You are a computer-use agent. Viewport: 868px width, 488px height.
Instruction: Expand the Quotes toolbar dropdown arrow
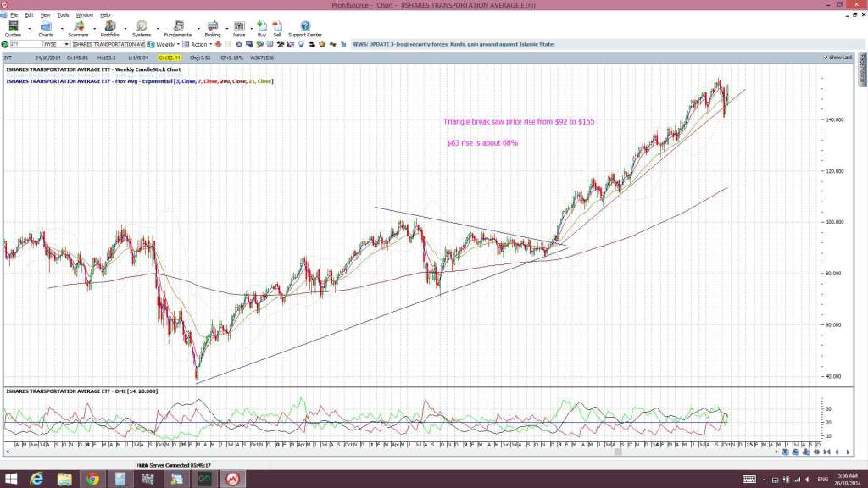click(30, 28)
